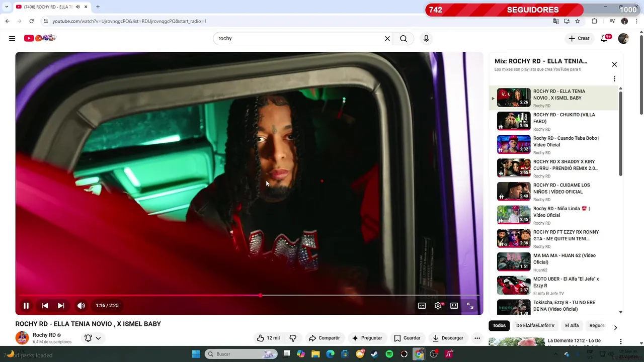Play PRENDIÓ REMIX 2.0 from playlist
Image resolution: width=644 pixels, height=362 pixels.
(553, 168)
